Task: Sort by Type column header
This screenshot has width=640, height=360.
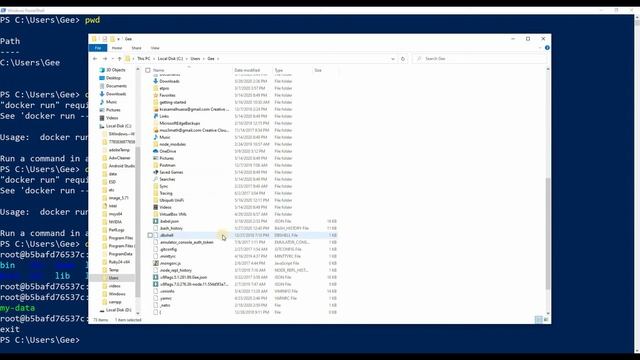Action: coord(278,70)
